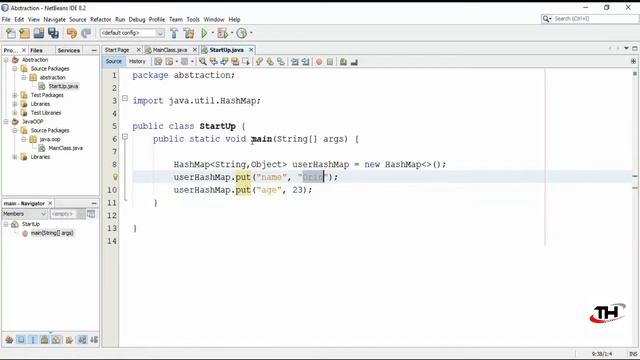
Task: Click the Redo toolbar icon
Action: (x=86, y=33)
